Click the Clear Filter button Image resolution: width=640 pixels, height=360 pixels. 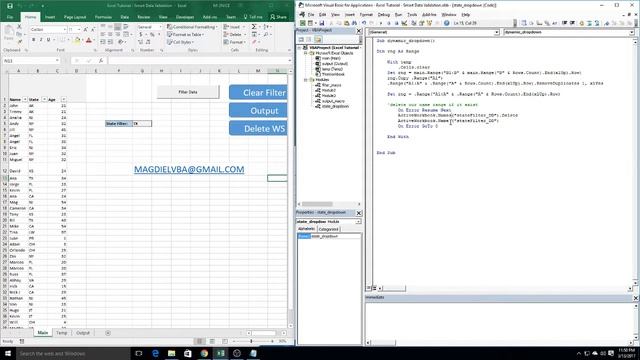[x=258, y=93]
